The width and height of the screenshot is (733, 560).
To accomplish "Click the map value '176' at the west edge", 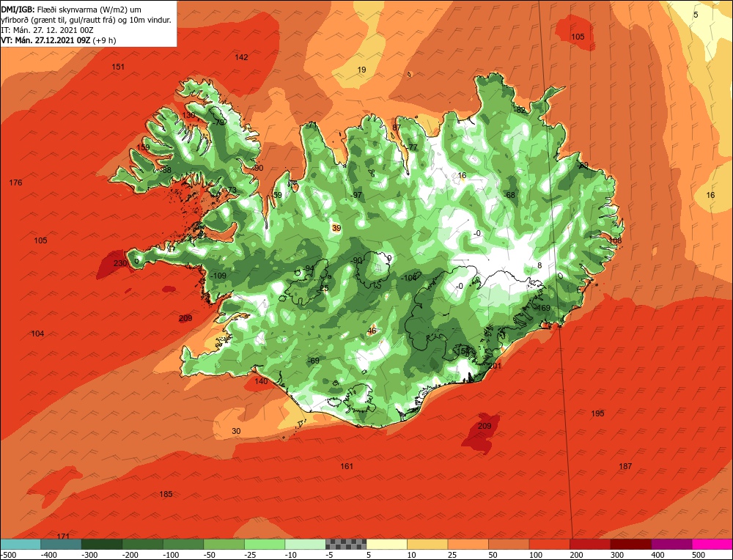I will (15, 183).
